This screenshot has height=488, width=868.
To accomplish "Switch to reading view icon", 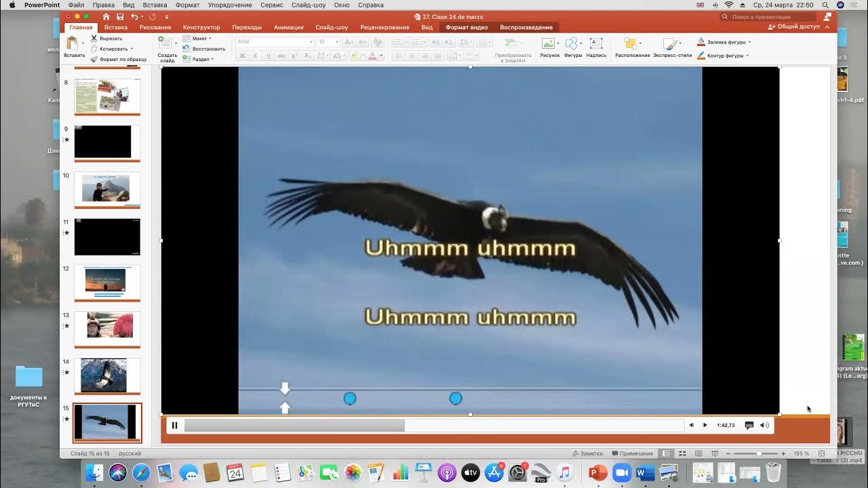I will pos(698,453).
